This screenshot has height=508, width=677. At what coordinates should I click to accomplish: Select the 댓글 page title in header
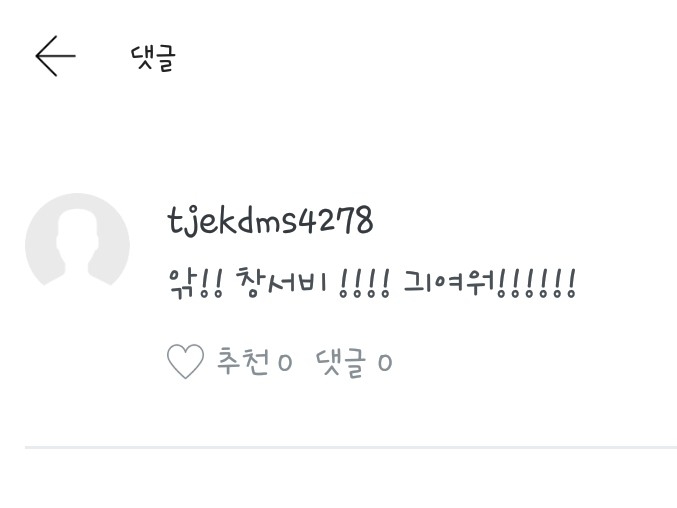click(153, 58)
